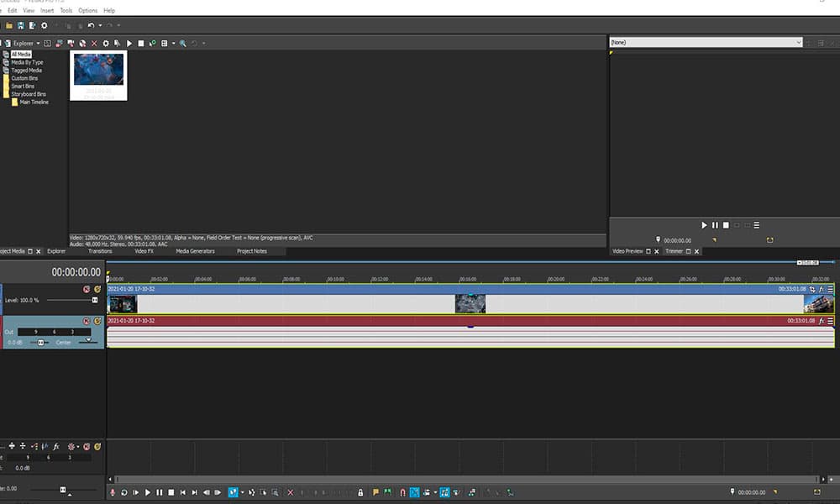Screen dimensions: 840x504
Task: Save the project with the floppy disk icon
Action: tap(21, 25)
